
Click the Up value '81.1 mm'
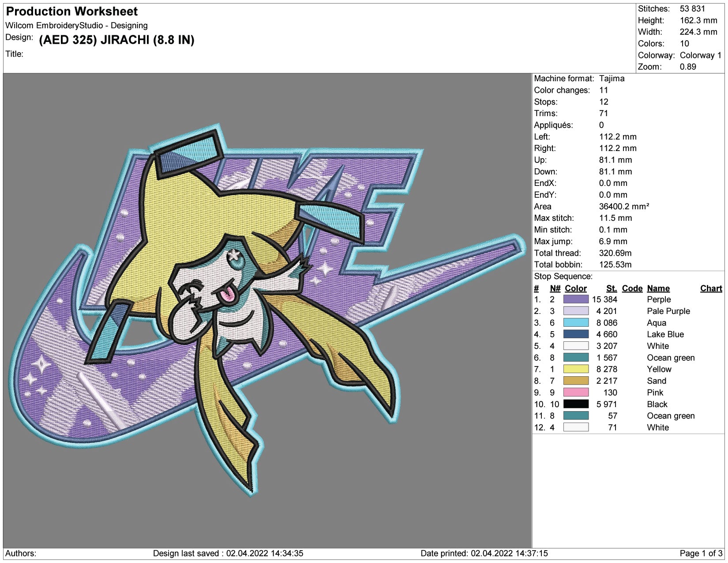pos(615,160)
